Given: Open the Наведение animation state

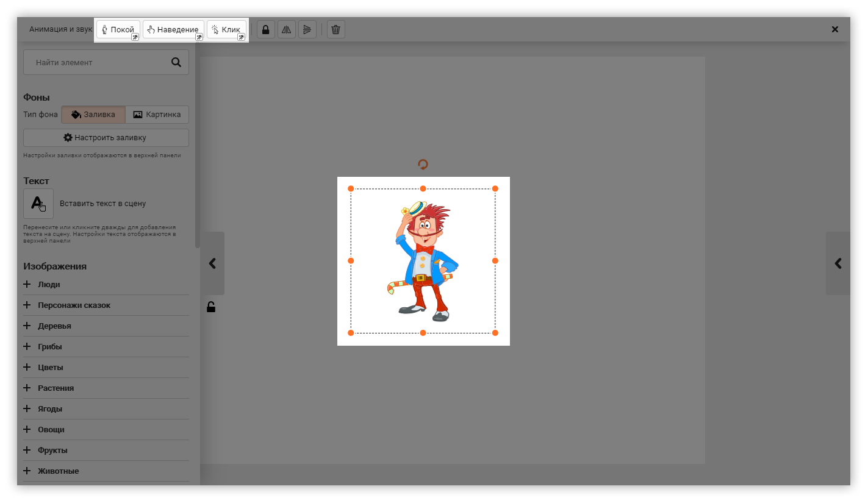Looking at the screenshot, I should point(173,29).
